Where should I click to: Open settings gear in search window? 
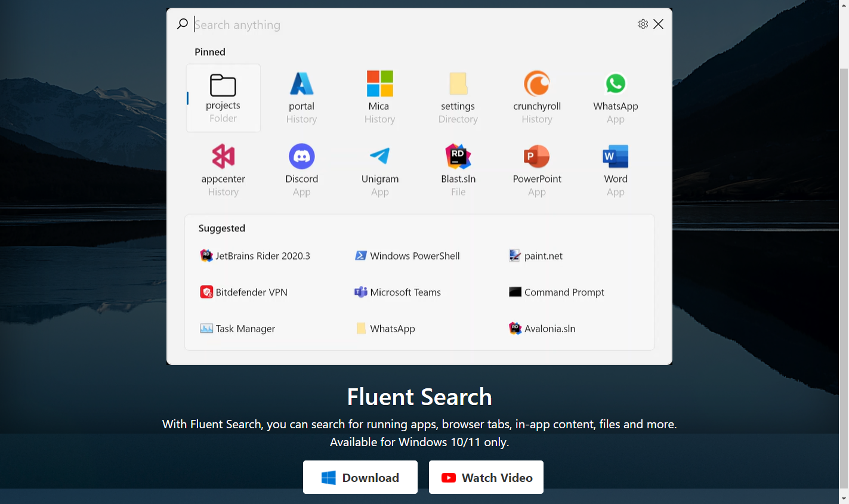[x=643, y=24]
